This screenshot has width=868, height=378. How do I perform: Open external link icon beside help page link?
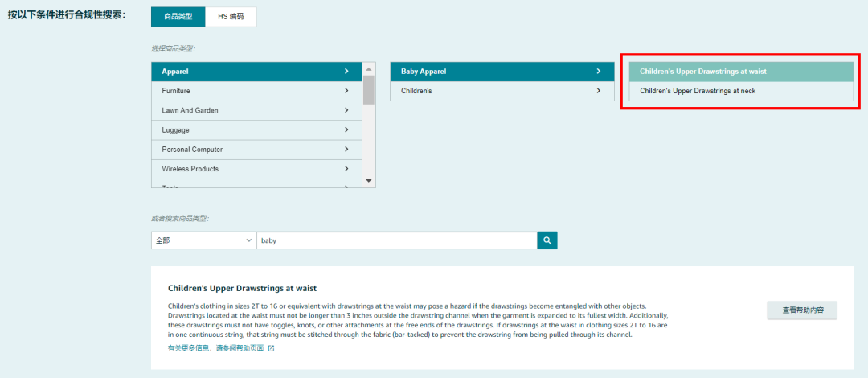point(271,348)
